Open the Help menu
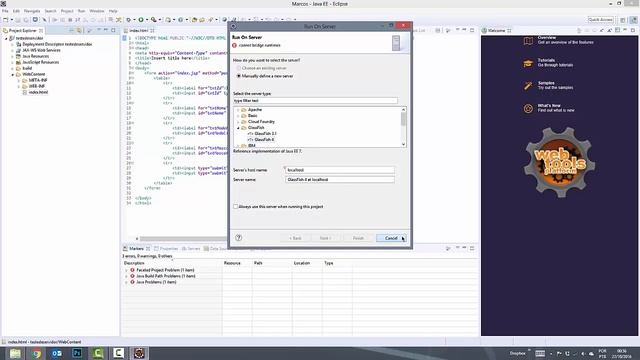 [113, 11]
